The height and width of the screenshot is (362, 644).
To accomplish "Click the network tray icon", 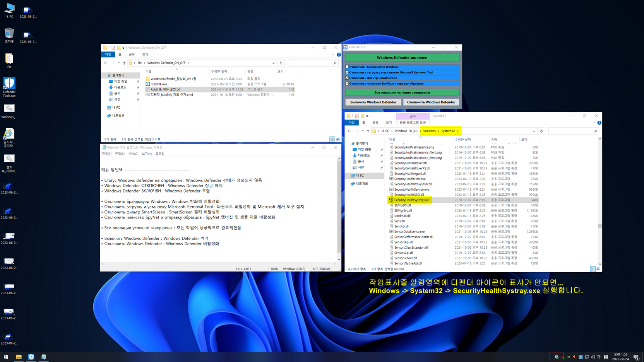I will click(x=587, y=357).
